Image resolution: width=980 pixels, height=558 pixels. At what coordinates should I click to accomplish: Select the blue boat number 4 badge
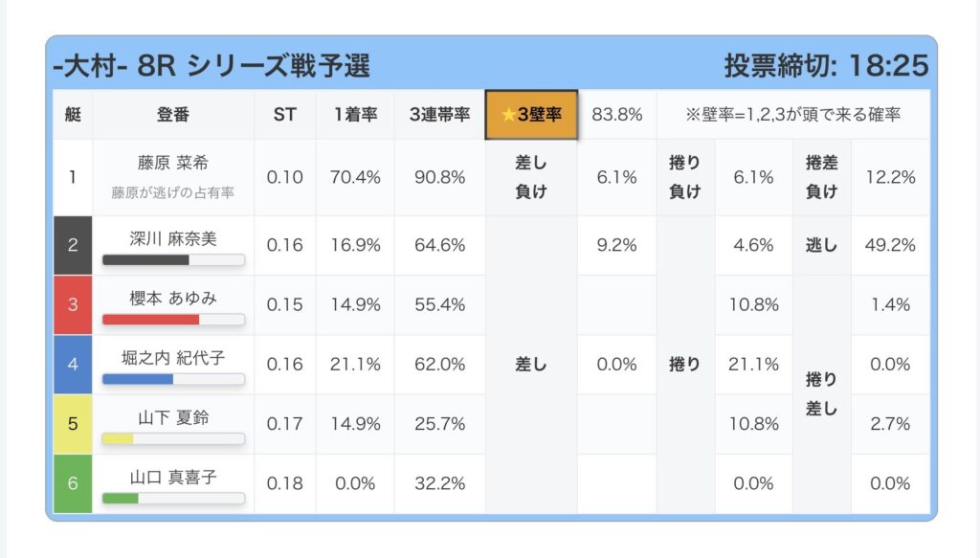pyautogui.click(x=73, y=364)
